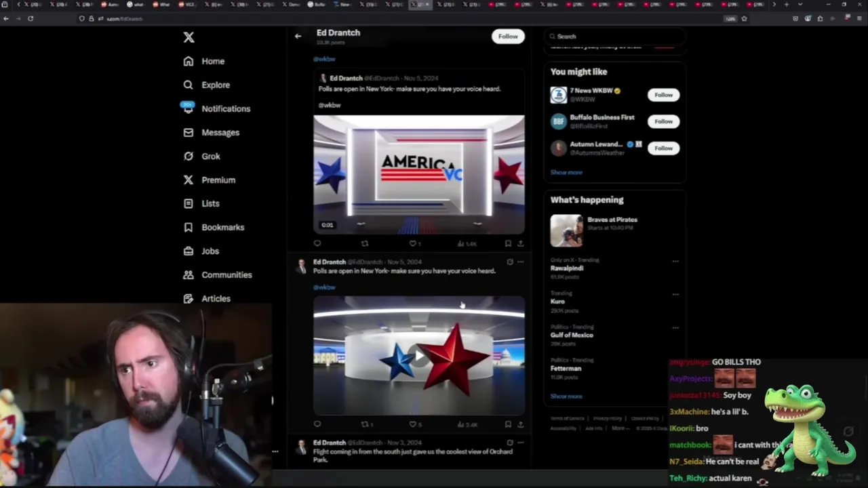
Task: Open the Buffalo Business First avatar
Action: click(x=558, y=121)
